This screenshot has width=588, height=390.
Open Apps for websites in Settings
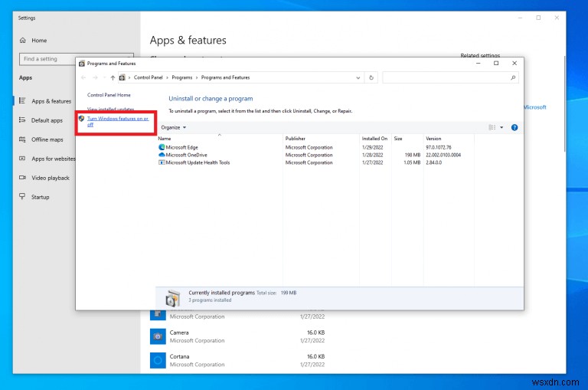(x=54, y=159)
